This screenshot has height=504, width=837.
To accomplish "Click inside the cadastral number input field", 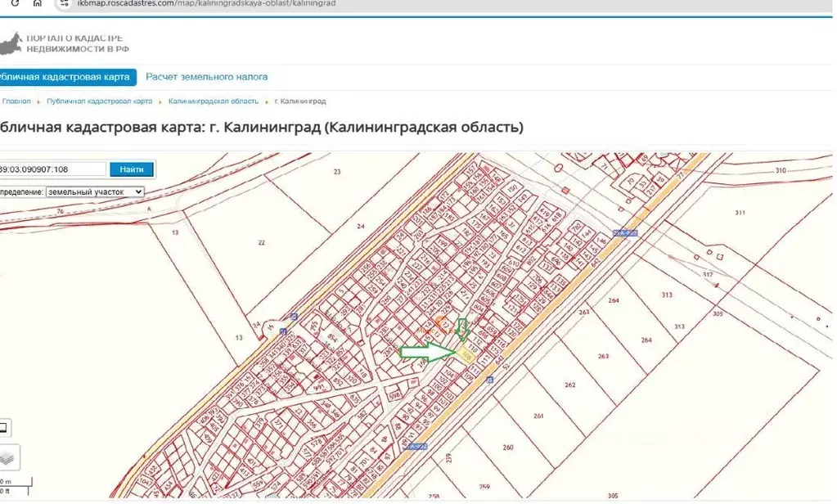I will (x=49, y=169).
